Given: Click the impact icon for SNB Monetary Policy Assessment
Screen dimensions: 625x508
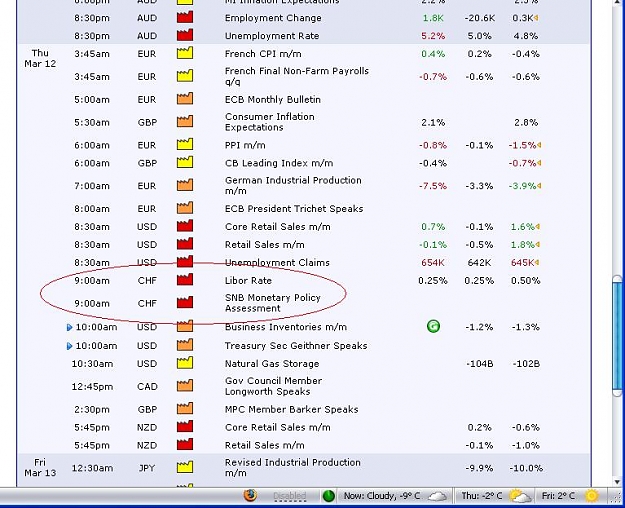Looking at the screenshot, I should click(x=185, y=302).
